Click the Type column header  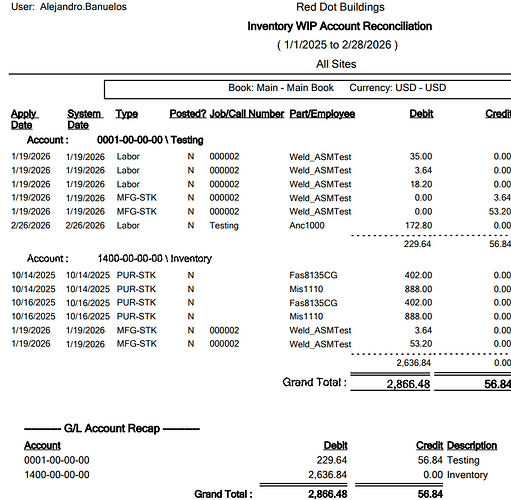127,114
